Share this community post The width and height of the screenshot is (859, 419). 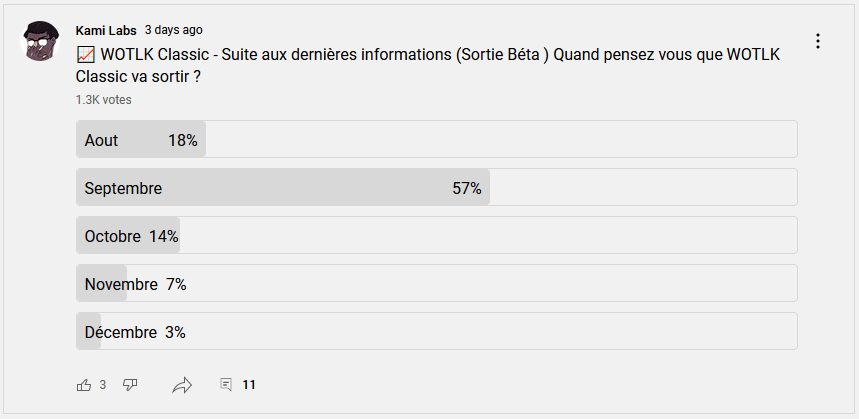coord(182,385)
